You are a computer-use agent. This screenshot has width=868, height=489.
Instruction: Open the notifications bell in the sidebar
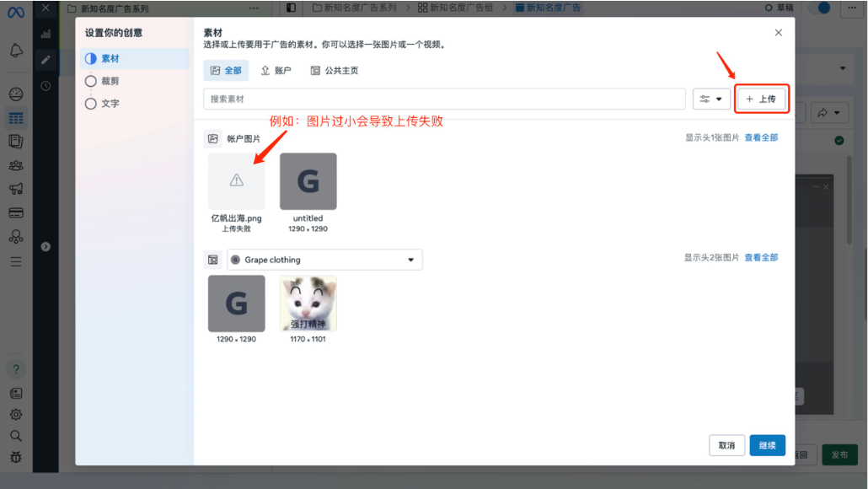tap(16, 51)
